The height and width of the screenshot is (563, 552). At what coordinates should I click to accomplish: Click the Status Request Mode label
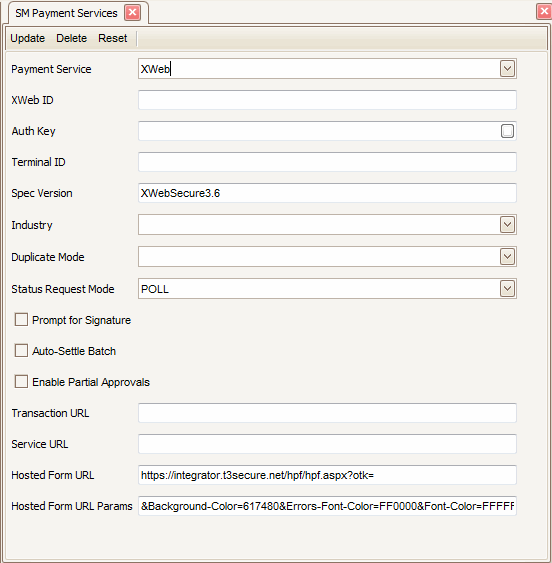point(63,289)
